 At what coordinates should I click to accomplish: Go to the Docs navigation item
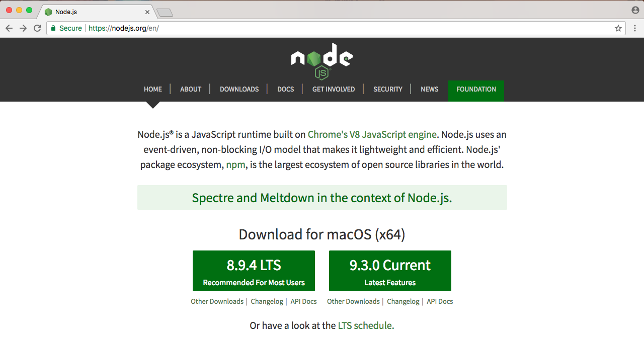285,89
